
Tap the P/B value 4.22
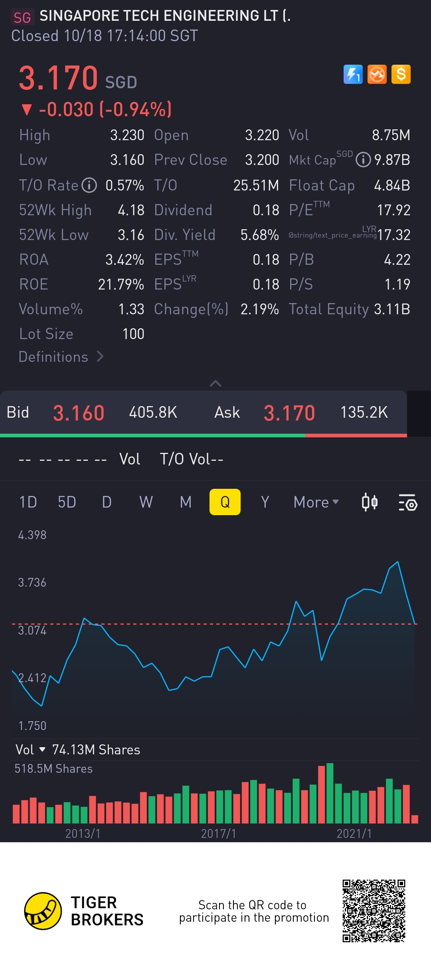(x=397, y=260)
